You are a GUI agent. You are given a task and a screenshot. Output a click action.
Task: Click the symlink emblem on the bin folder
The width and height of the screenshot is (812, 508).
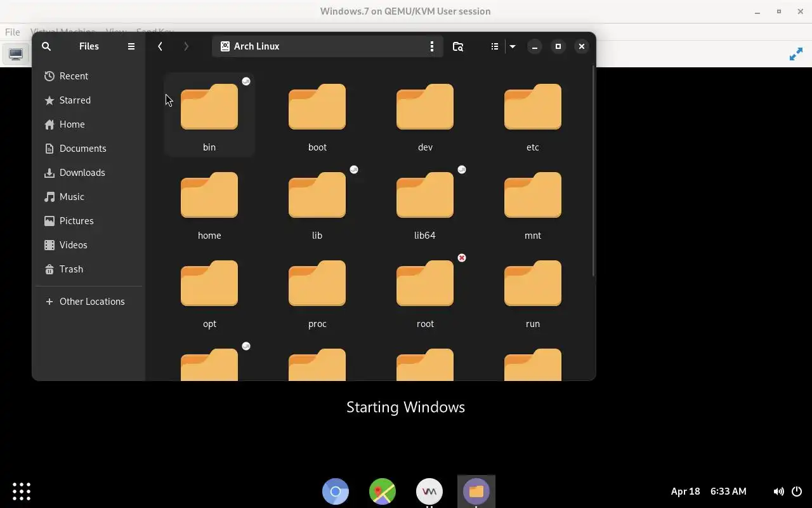246,81
